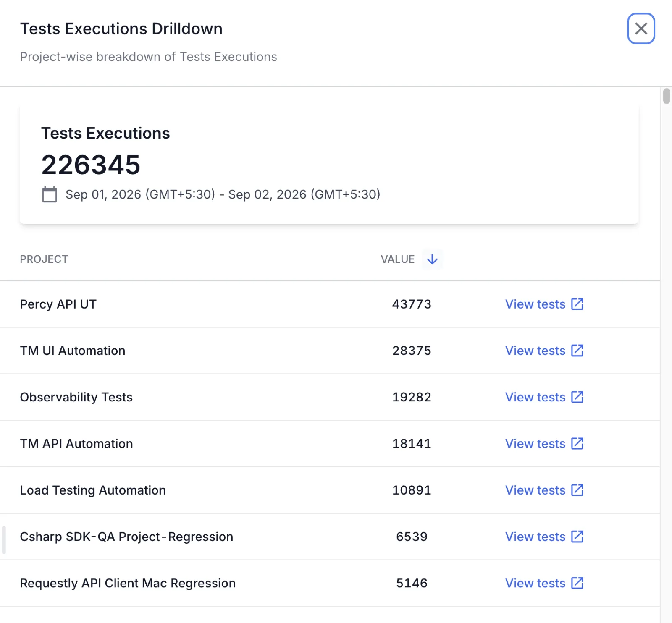Click the total count 226345
This screenshot has width=672, height=623.
click(91, 165)
